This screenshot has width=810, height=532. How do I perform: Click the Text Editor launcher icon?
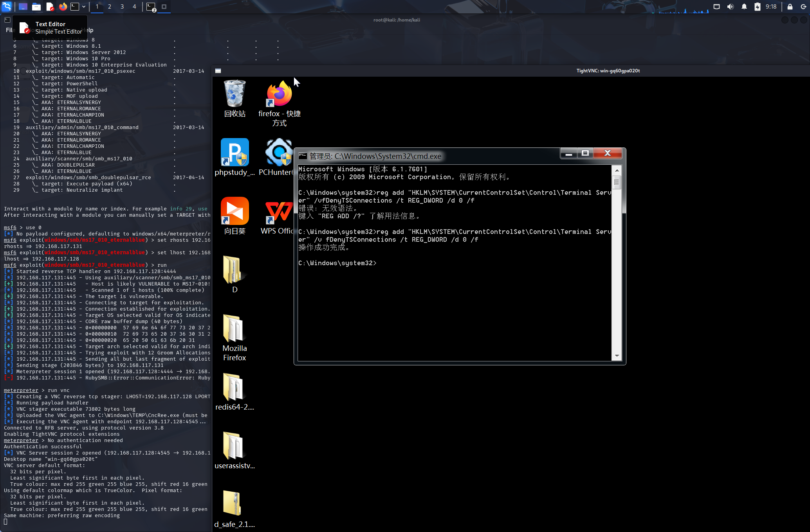(x=50, y=7)
